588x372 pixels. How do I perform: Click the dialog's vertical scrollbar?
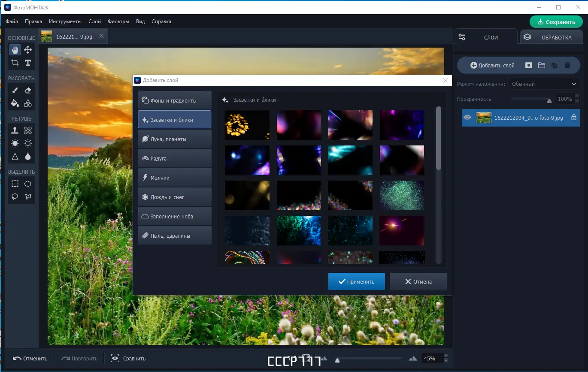coord(439,137)
